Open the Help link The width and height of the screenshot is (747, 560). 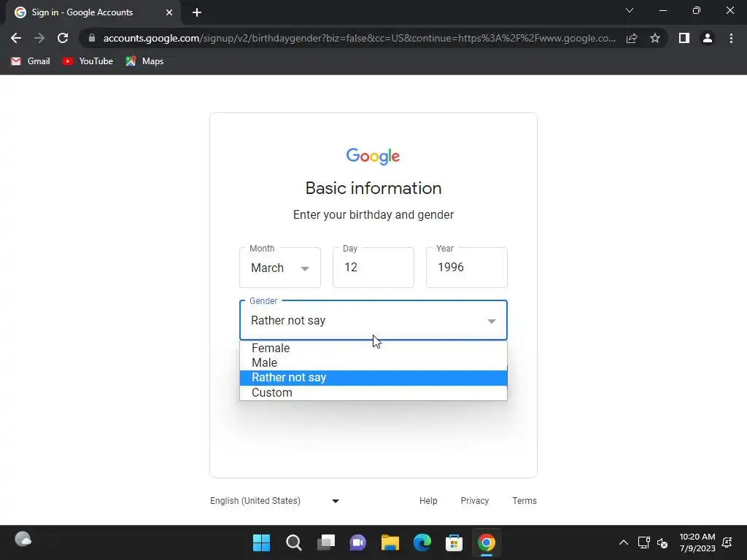[428, 501]
